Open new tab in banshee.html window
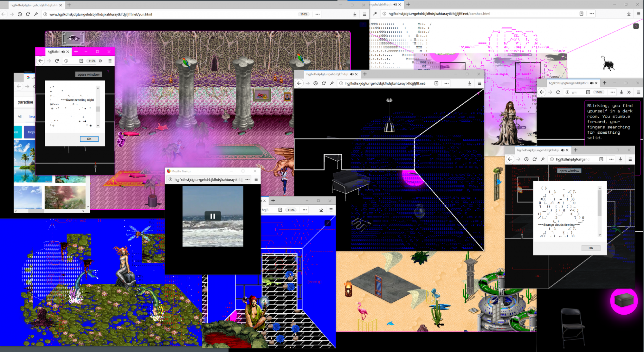The image size is (644, 352). (408, 4)
